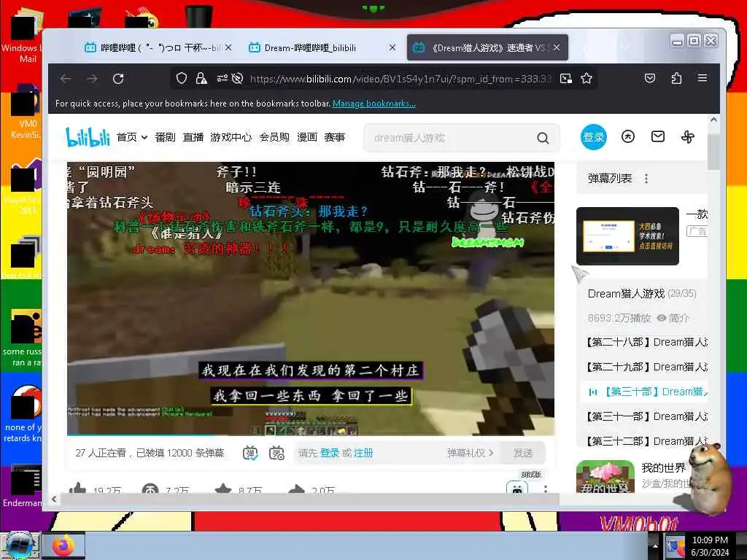Click the search magnifier in the bilibili search box
Image resolution: width=747 pixels, height=560 pixels.
(543, 138)
